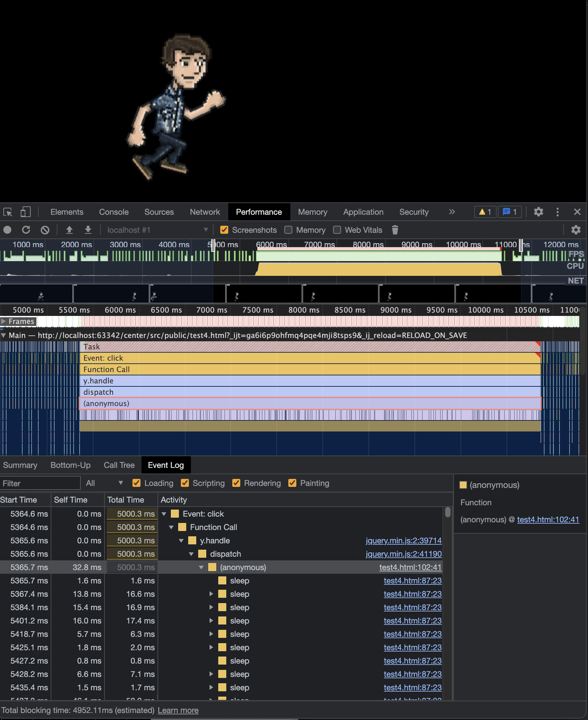This screenshot has height=720, width=588.
Task: Uncheck the Loading filter checkbox
Action: (136, 483)
